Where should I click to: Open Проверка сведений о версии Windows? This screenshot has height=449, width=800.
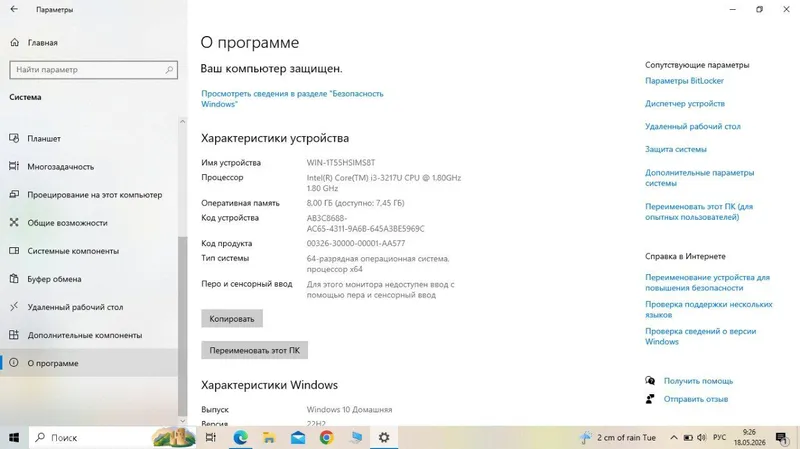[x=701, y=336]
